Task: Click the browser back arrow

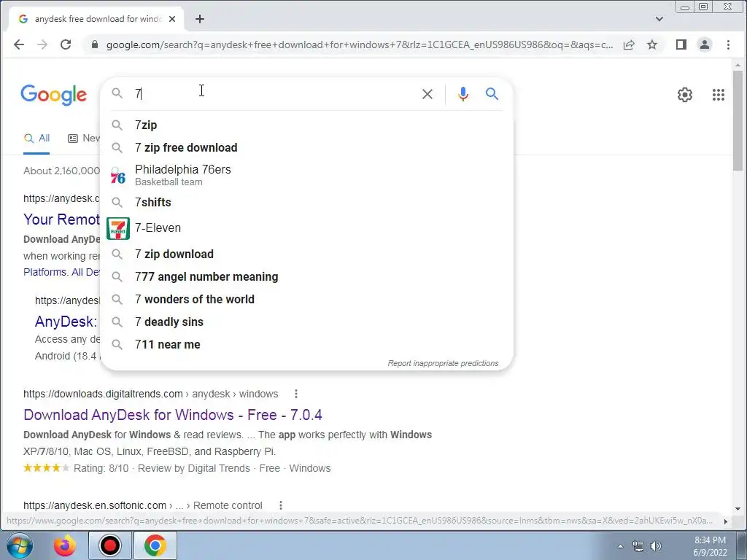Action: click(18, 44)
